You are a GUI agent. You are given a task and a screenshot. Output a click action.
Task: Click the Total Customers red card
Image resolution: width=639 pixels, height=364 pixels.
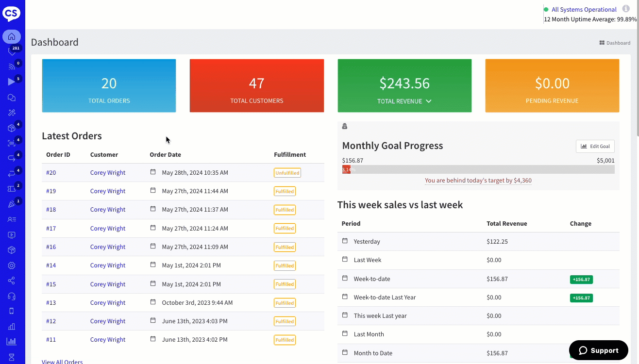256,86
